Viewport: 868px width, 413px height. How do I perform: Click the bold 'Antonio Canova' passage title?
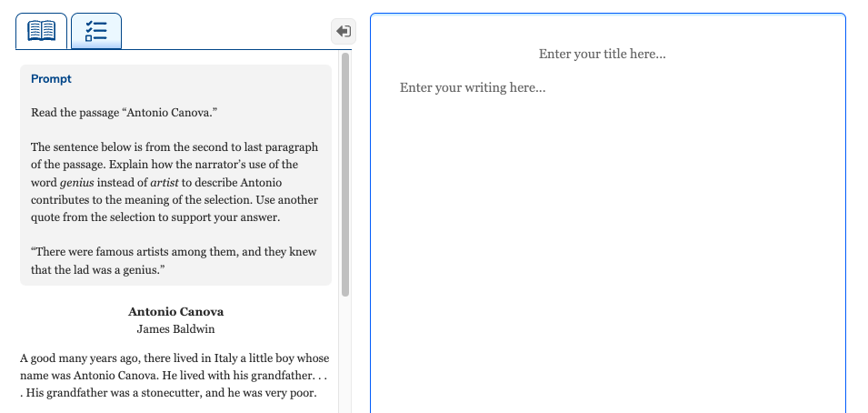(x=175, y=311)
